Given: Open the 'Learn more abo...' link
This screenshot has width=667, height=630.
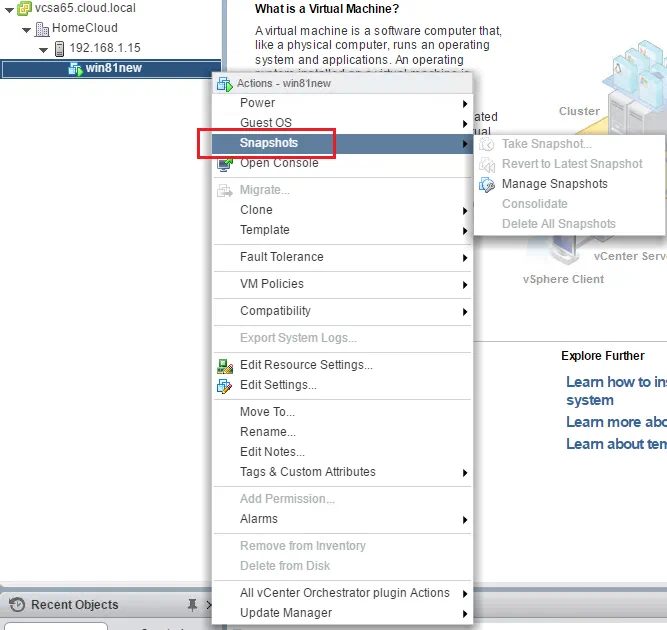Looking at the screenshot, I should (616, 422).
